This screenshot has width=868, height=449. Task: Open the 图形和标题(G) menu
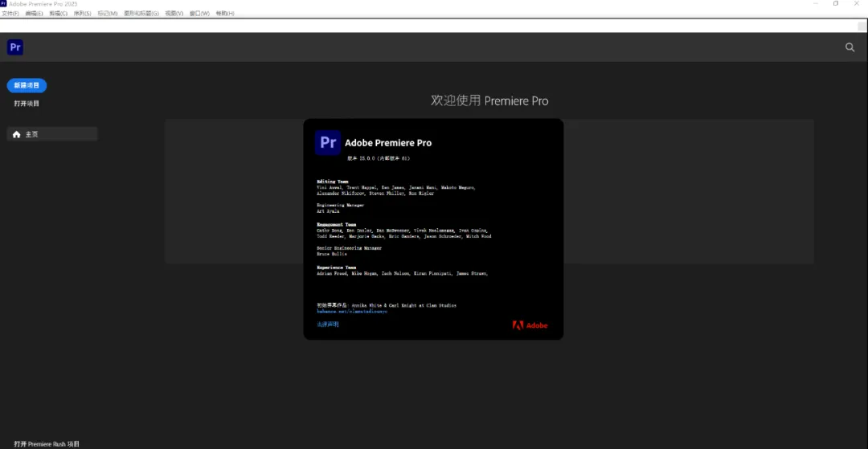point(141,14)
